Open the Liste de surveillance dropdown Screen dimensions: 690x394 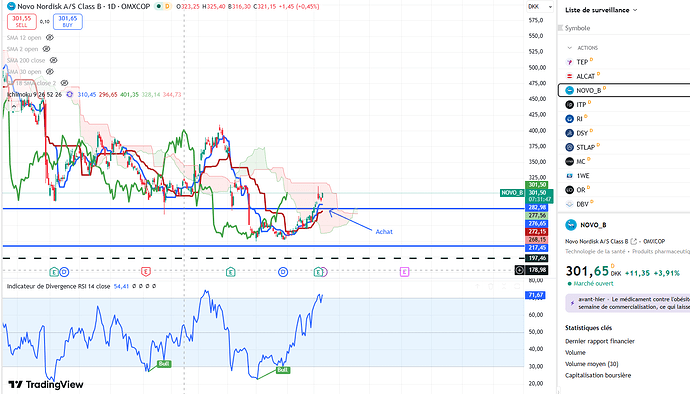point(601,10)
